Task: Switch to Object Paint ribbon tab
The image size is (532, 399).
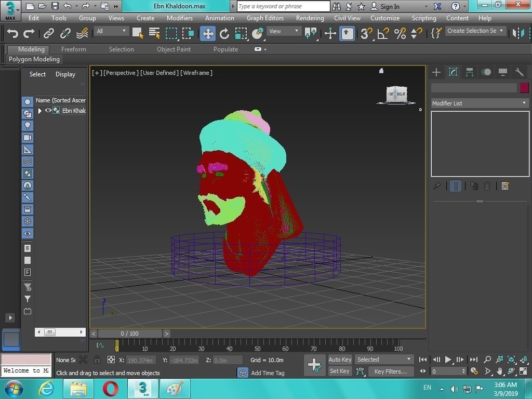Action: (174, 49)
